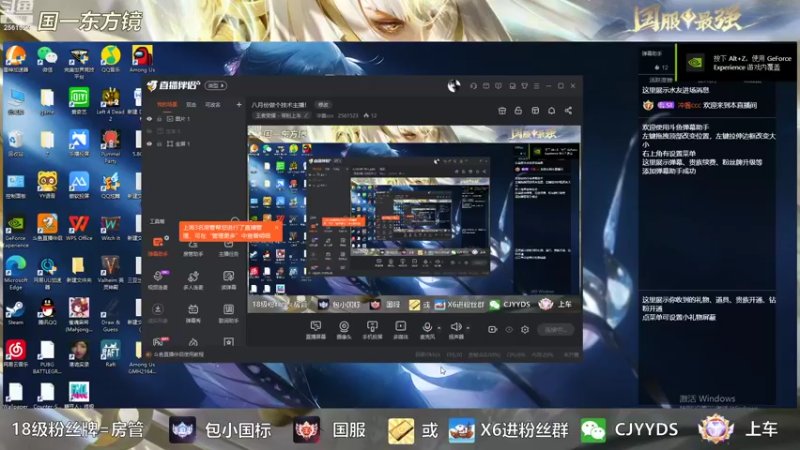Open 弹幕助手 settings gear badge
Image resolution: width=800 pixels, height=450 pixels.
167,238
